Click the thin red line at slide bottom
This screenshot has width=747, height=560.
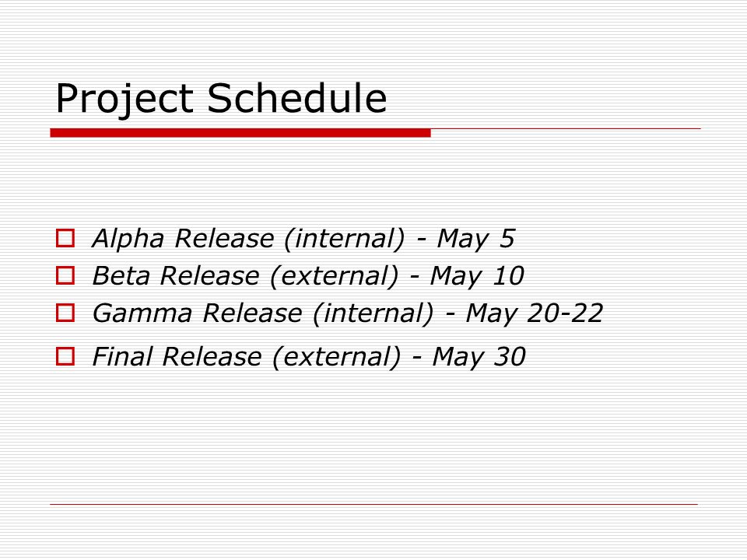373,504
